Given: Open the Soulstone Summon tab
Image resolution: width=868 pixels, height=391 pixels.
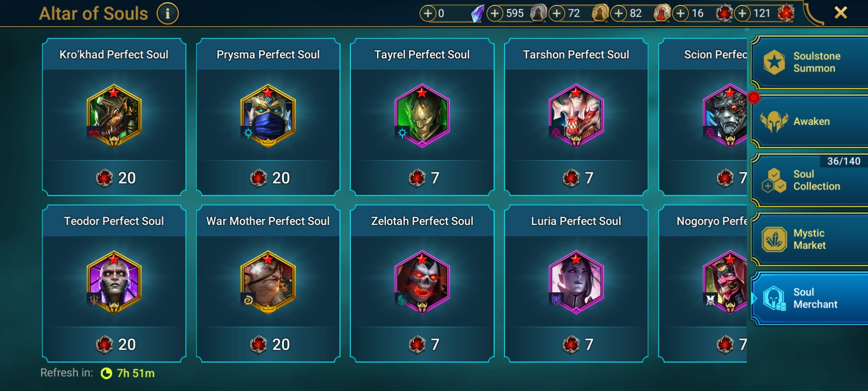Looking at the screenshot, I should 809,62.
